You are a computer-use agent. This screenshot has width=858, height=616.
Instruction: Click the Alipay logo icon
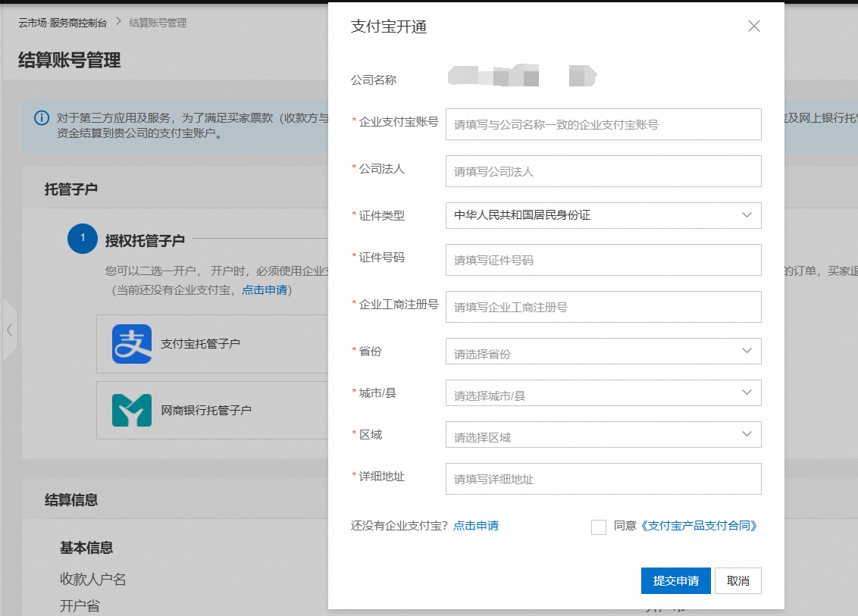point(132,344)
